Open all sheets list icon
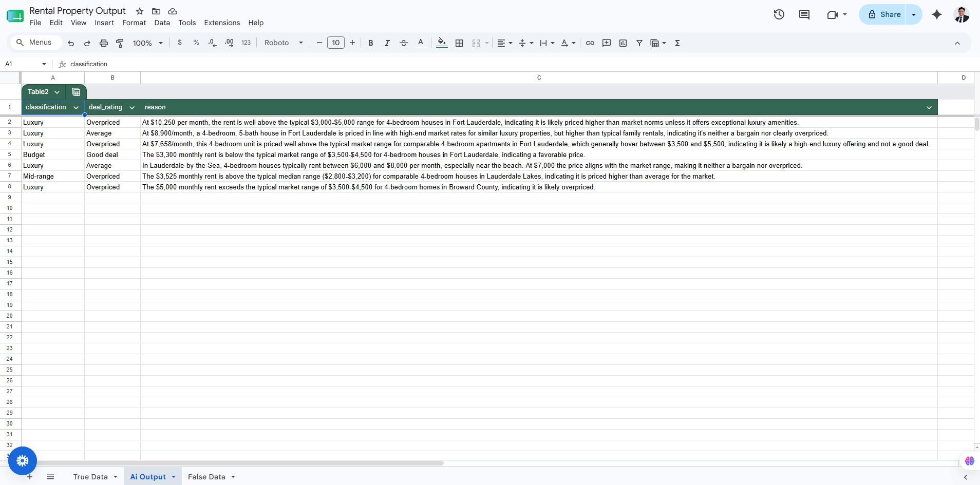This screenshot has height=485, width=980. tap(50, 477)
